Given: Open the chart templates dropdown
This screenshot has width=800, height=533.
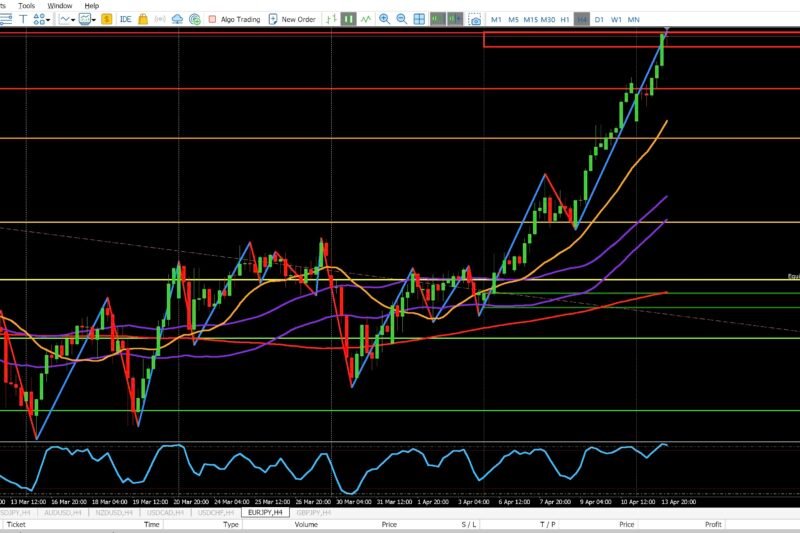Looking at the screenshot, I should (x=87, y=19).
